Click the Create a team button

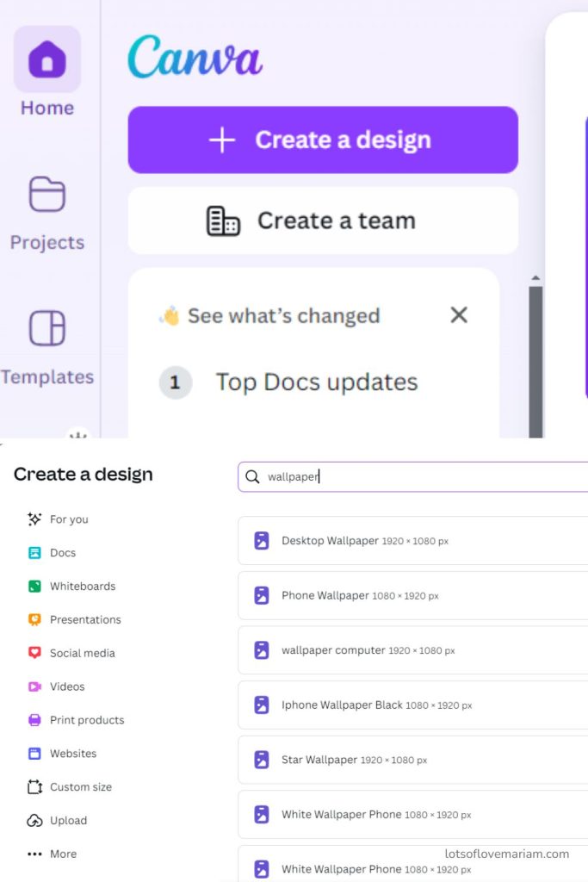coord(323,220)
